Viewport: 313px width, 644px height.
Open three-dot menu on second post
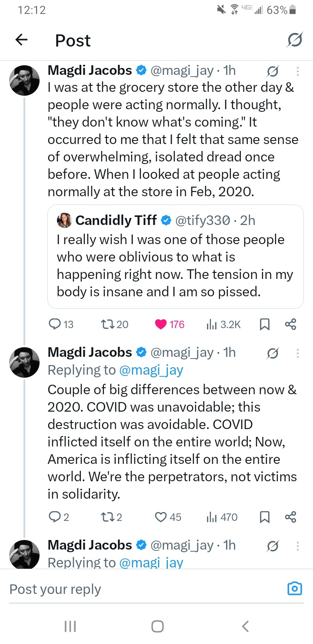click(x=298, y=353)
